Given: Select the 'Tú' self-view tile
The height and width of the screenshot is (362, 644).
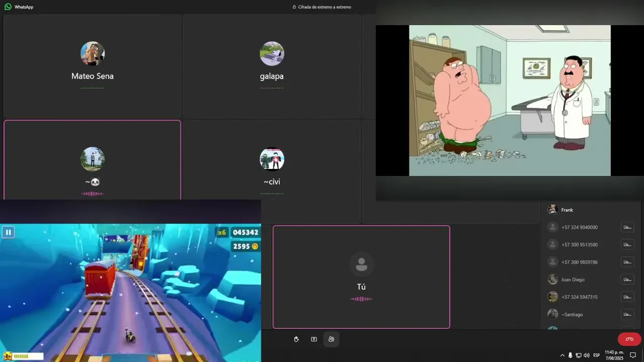Looking at the screenshot, I should [361, 277].
